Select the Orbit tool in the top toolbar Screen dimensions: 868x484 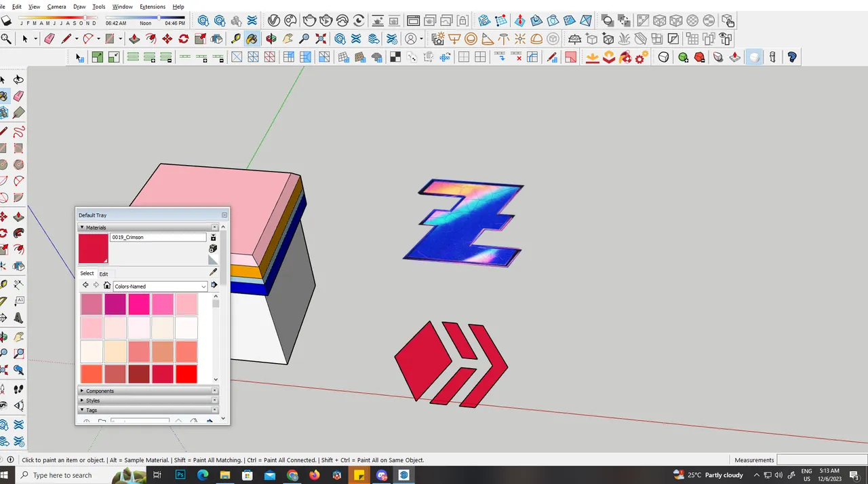pos(271,39)
